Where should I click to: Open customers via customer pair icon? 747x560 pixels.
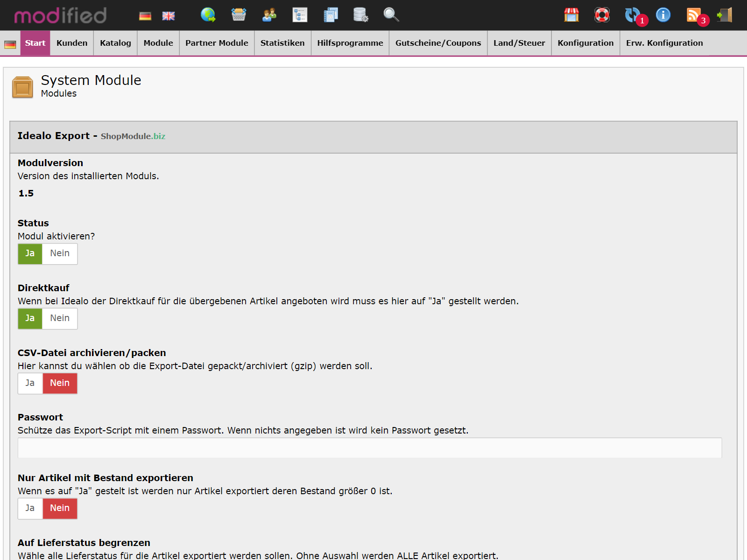[x=269, y=15]
